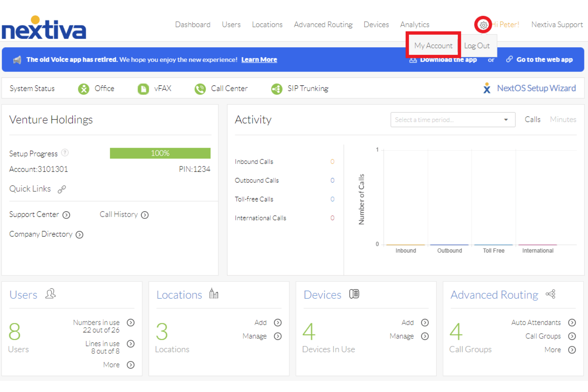Click Devices Add arrow icon
The image size is (588, 392).
point(425,322)
